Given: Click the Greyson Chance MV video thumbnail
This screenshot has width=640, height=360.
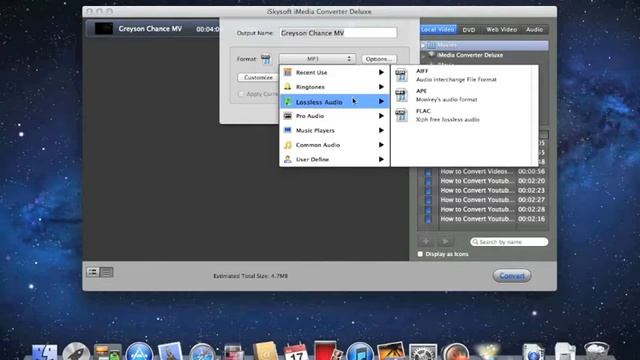Looking at the screenshot, I should 104,29.
